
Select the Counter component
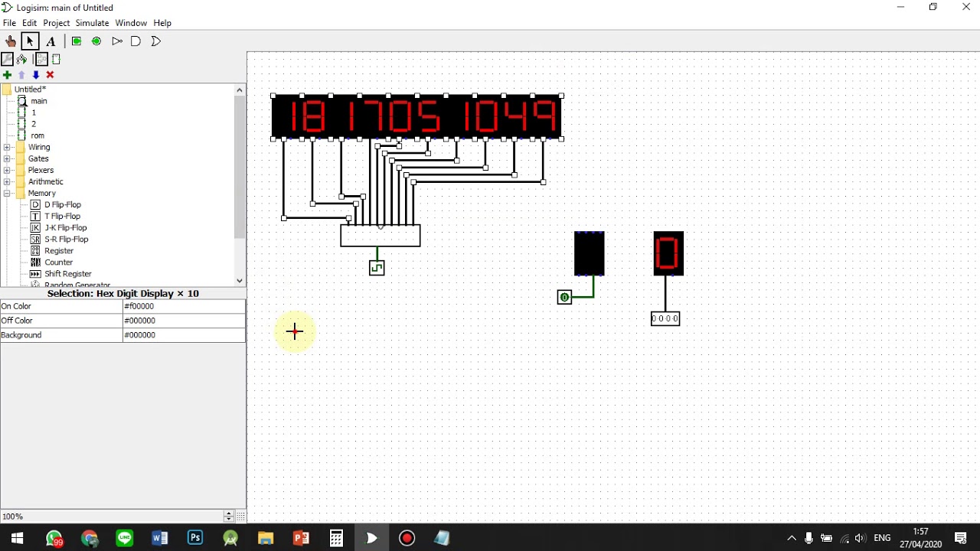[51, 262]
